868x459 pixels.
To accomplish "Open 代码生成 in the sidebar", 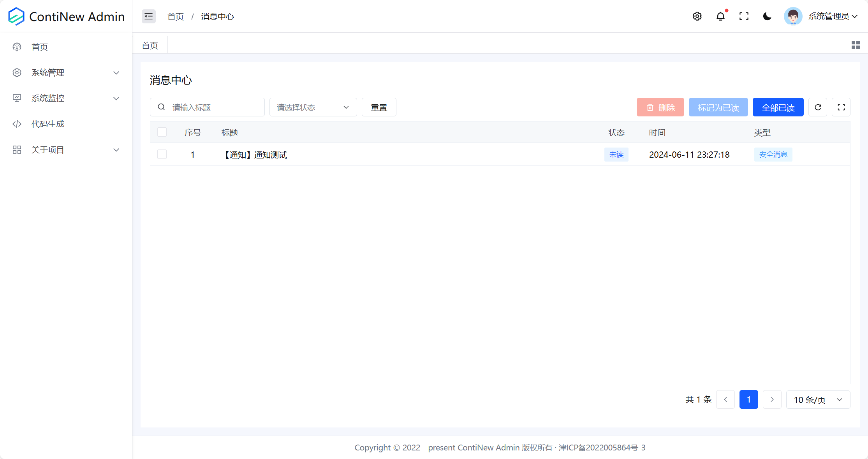I will [x=48, y=124].
